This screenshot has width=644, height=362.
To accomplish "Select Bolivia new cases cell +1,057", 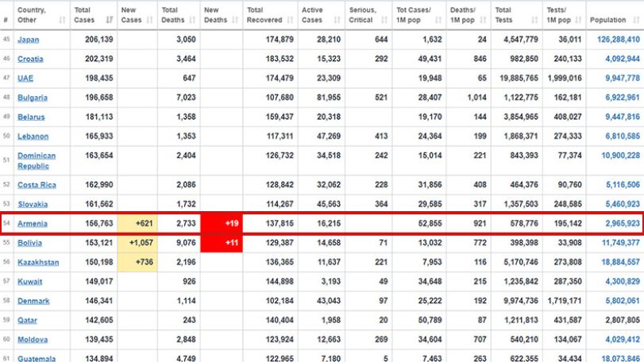I will tap(137, 243).
